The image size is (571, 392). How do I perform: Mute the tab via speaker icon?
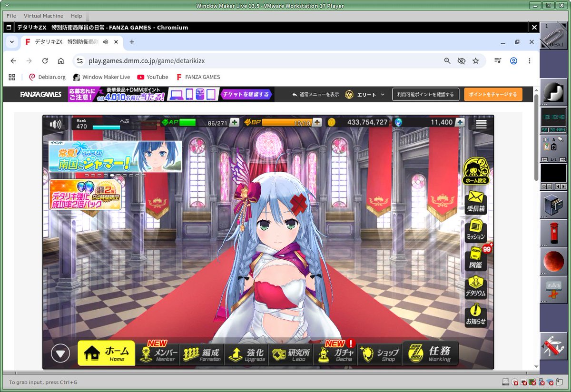coord(105,42)
